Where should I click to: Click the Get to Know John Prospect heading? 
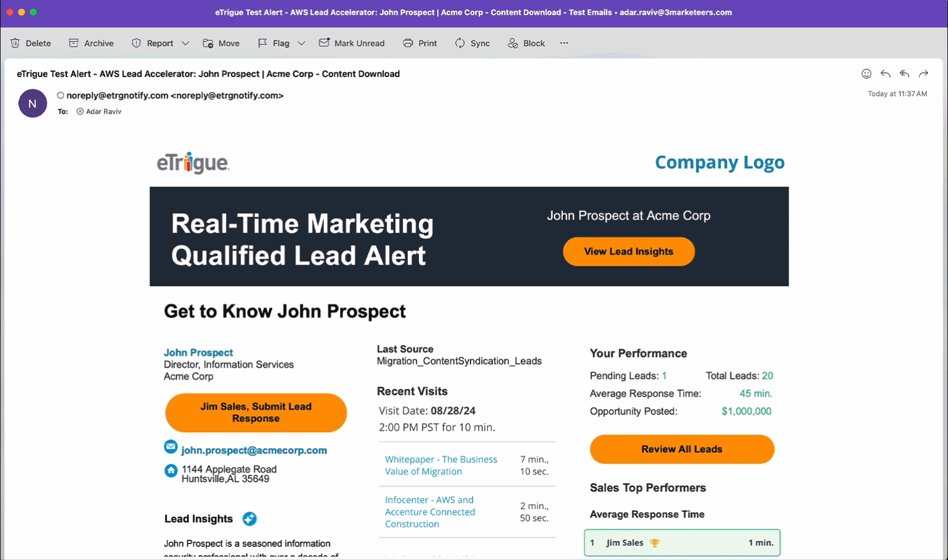tap(285, 312)
